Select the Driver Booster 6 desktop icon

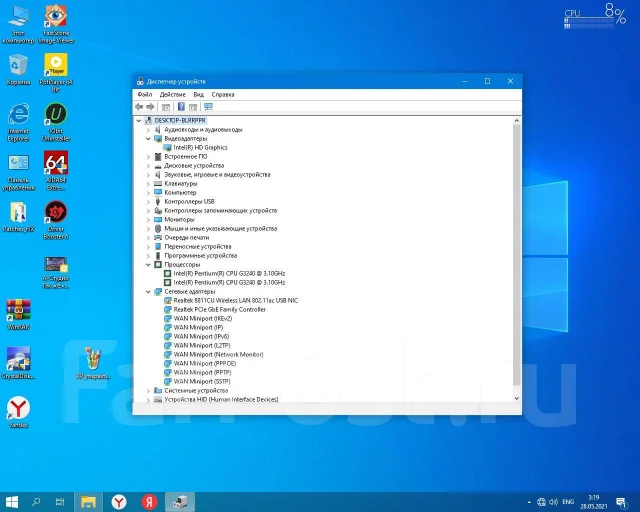click(x=56, y=220)
